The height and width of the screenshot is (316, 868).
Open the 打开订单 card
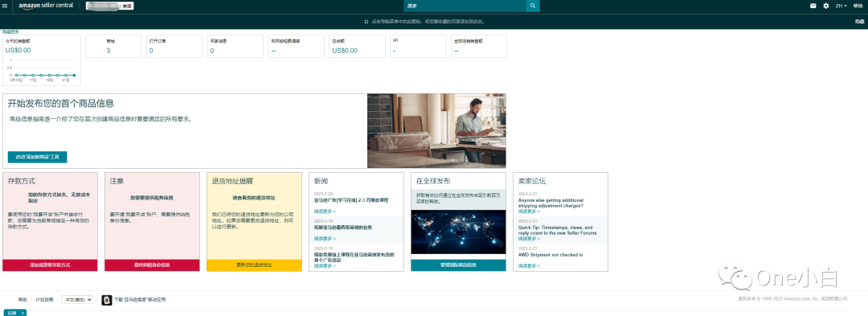[174, 47]
